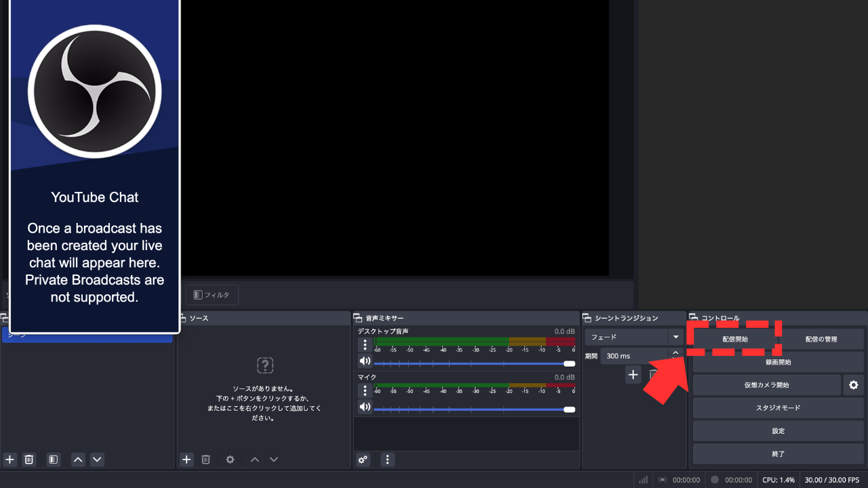Start recording with 録画開始

click(x=778, y=362)
